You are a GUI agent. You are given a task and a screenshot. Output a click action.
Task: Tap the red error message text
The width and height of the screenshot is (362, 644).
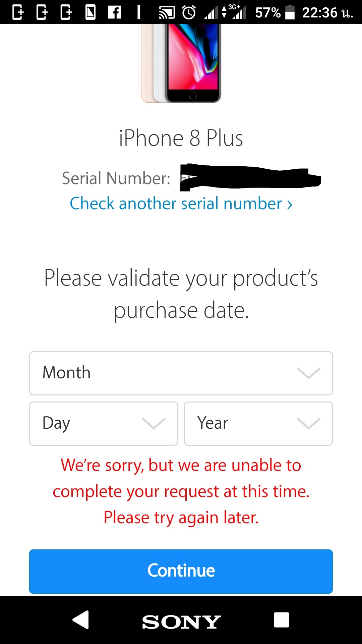point(181,491)
